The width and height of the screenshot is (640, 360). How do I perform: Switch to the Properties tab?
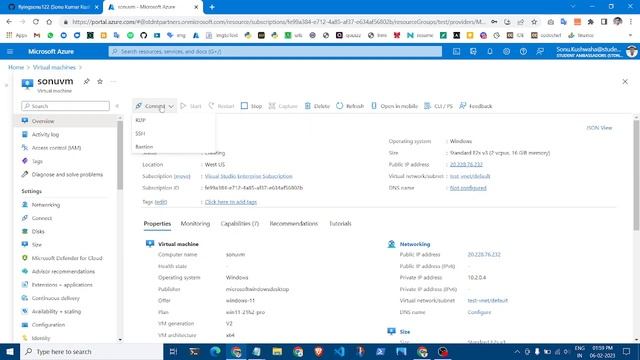157,224
